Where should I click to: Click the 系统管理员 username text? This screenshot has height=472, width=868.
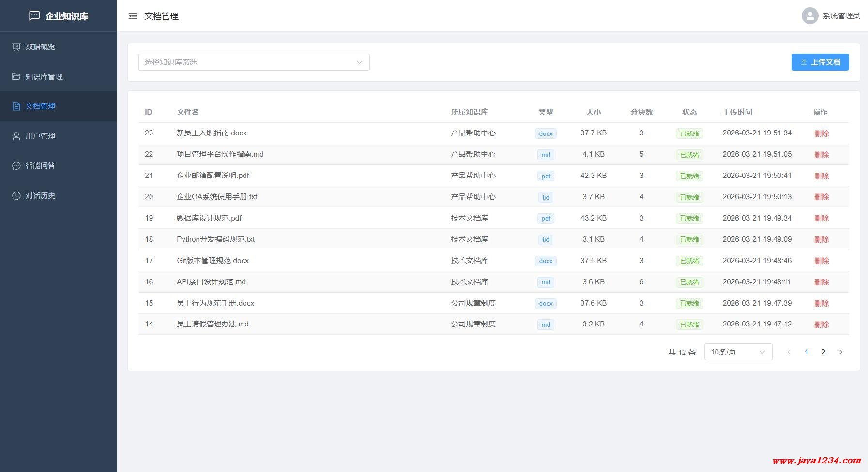tap(841, 16)
